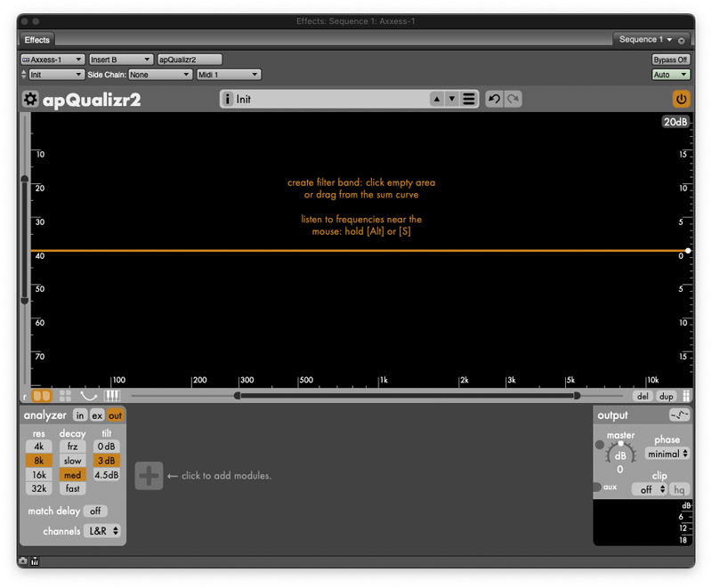This screenshot has height=588, width=712.
Task: Open the Midi 1 dropdown
Action: click(229, 75)
